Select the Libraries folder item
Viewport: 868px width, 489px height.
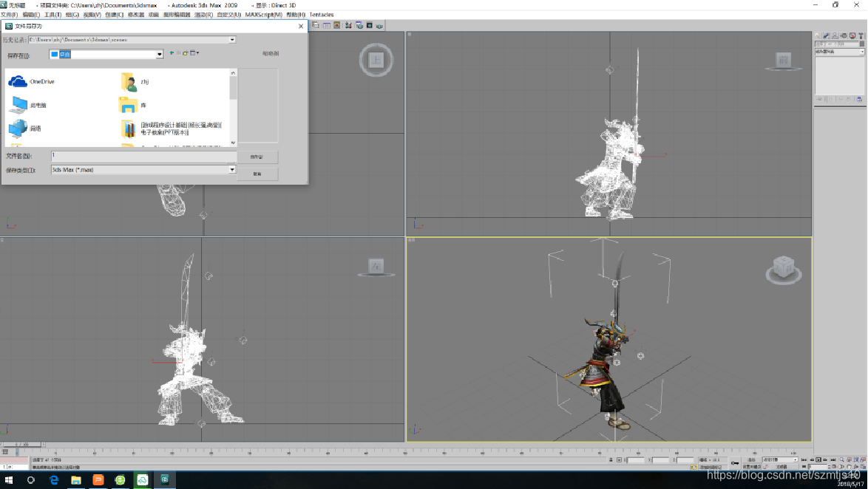[133, 105]
